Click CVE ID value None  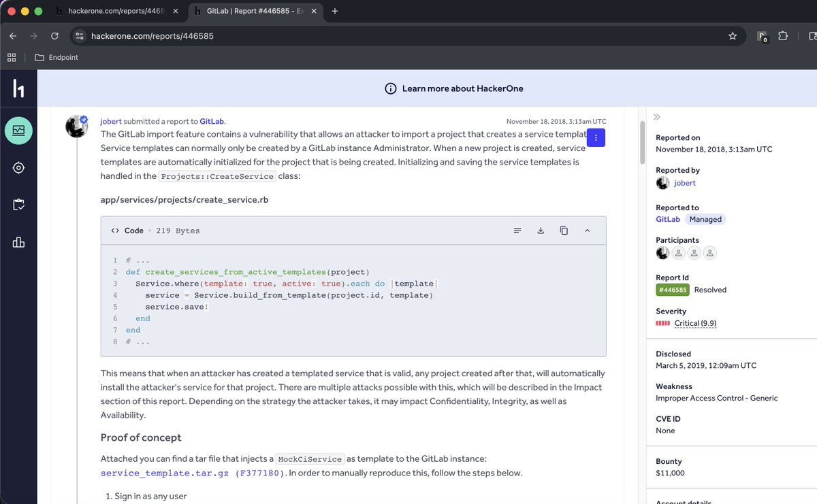665,431
